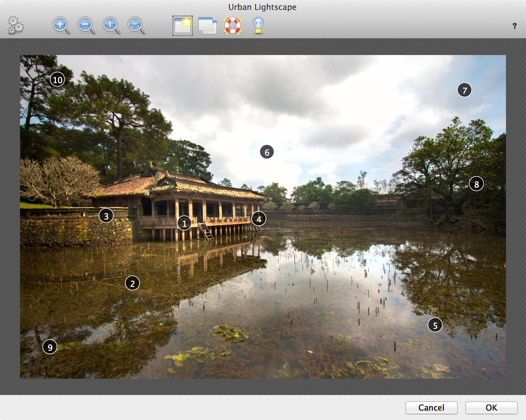Click the zoom in magnifier

coord(61,25)
